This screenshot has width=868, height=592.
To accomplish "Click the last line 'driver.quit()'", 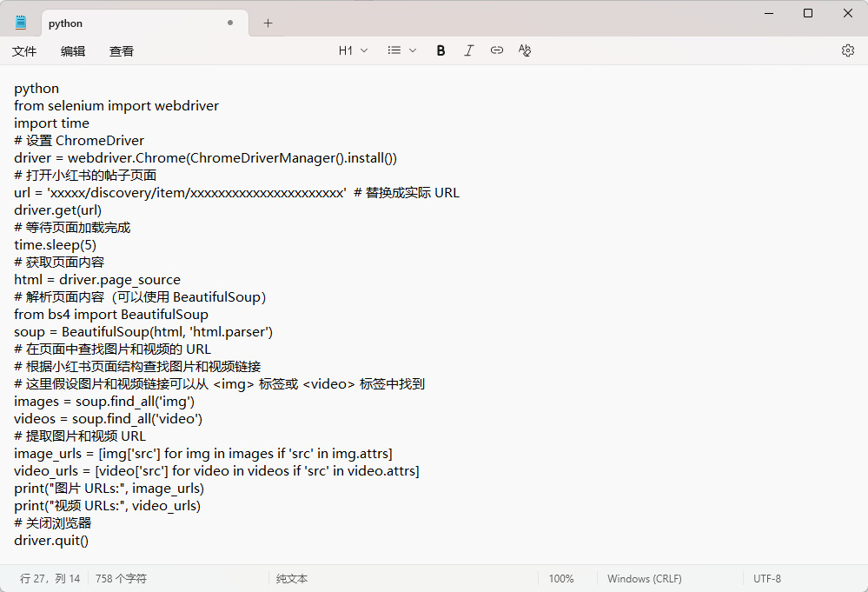I will [x=51, y=541].
